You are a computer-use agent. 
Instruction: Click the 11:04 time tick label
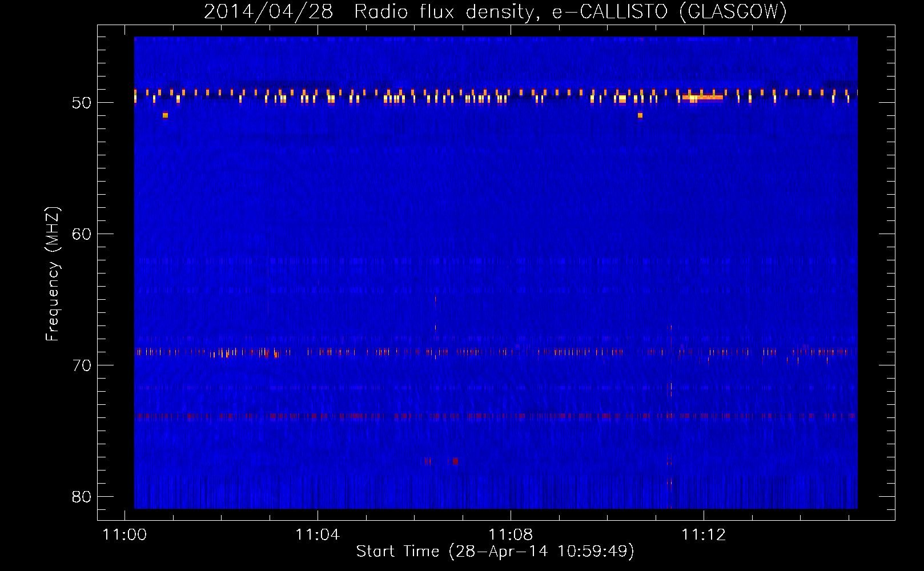pos(318,534)
